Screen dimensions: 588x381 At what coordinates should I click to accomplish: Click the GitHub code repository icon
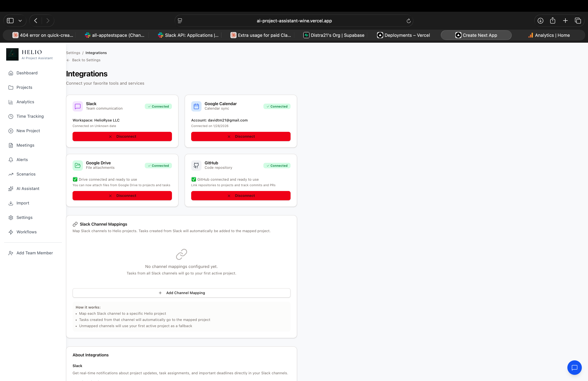point(196,165)
